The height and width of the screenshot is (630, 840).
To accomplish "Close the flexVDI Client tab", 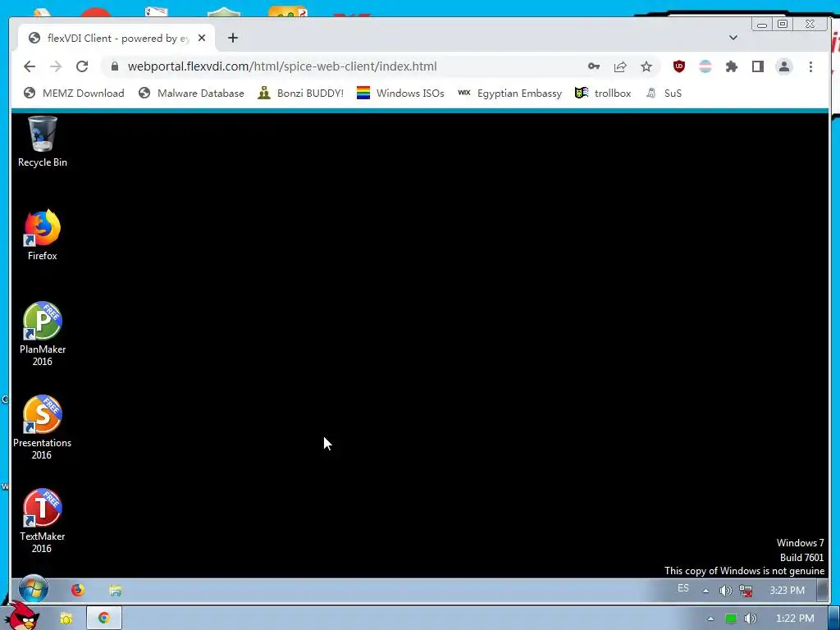I will (x=202, y=38).
